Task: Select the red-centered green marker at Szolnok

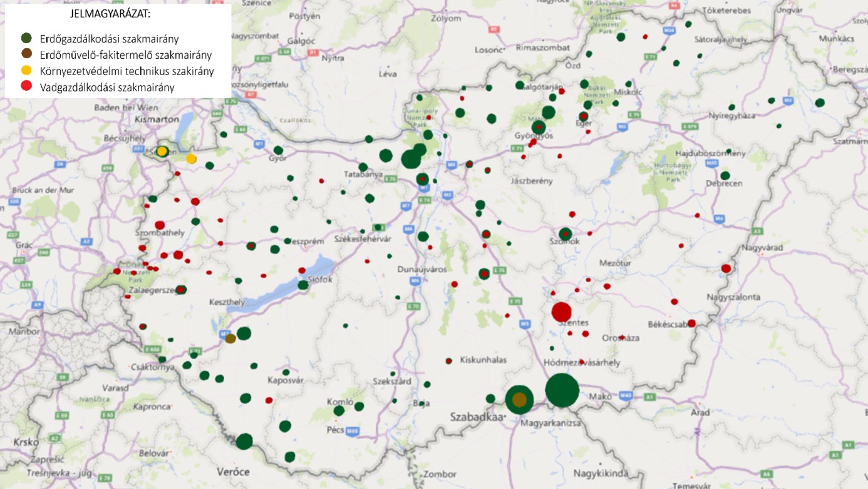Action: [x=565, y=234]
